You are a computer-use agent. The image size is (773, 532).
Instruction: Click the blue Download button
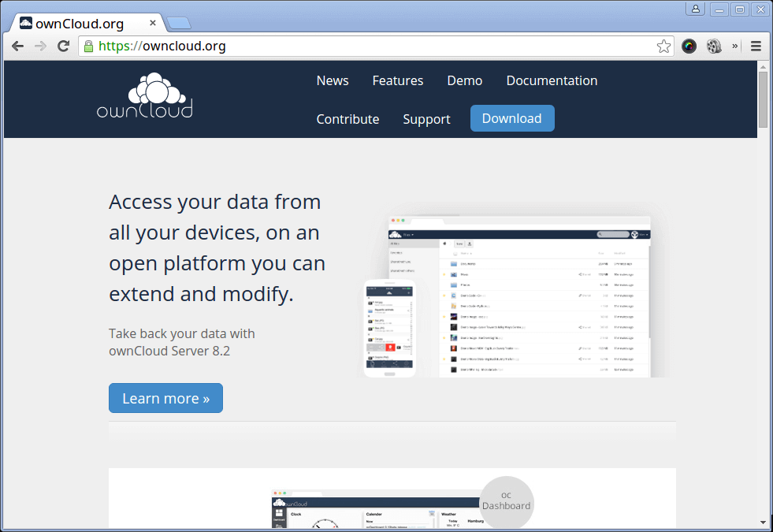coord(512,118)
